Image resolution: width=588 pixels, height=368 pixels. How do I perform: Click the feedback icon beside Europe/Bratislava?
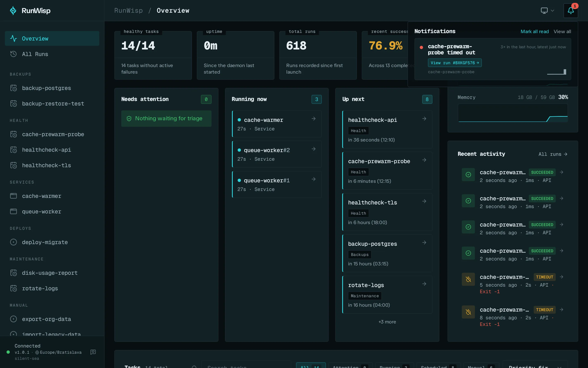pos(93,352)
